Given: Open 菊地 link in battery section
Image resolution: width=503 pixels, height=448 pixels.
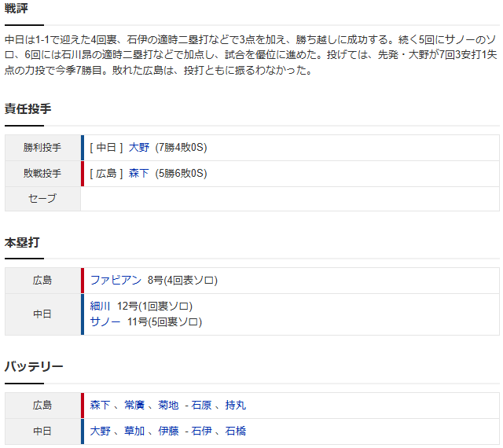Looking at the screenshot, I should (x=168, y=406).
